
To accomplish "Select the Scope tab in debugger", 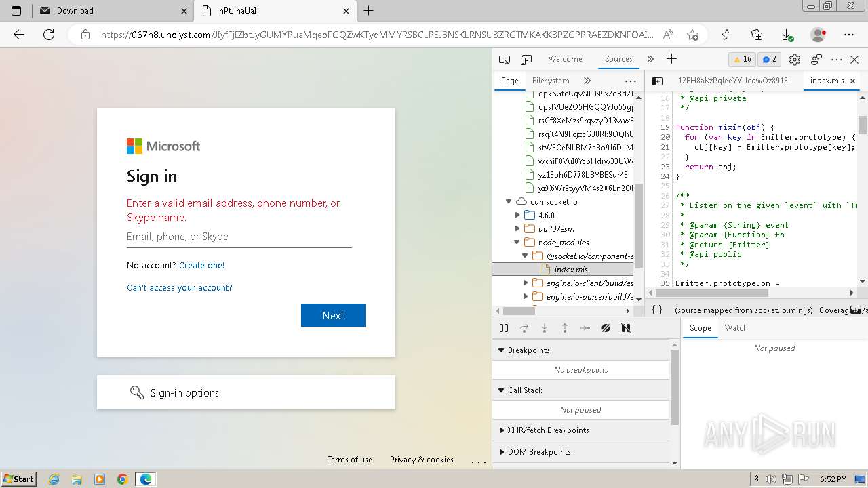I will pos(701,328).
